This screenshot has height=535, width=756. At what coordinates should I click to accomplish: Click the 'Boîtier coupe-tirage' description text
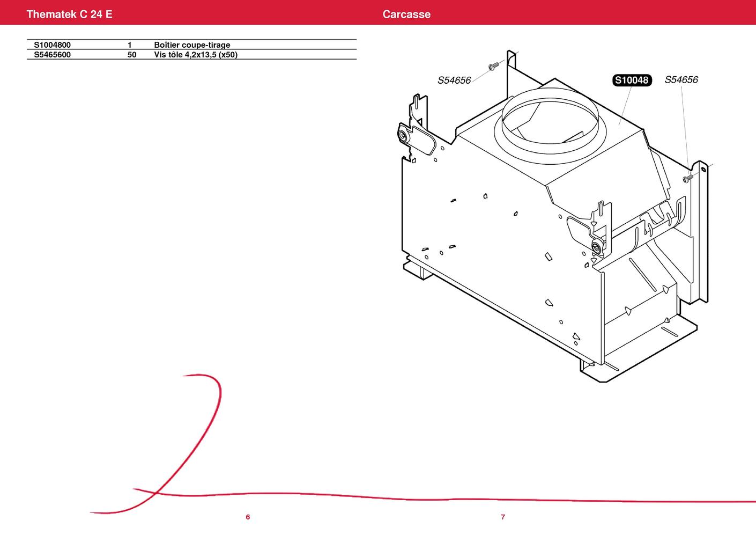(192, 45)
